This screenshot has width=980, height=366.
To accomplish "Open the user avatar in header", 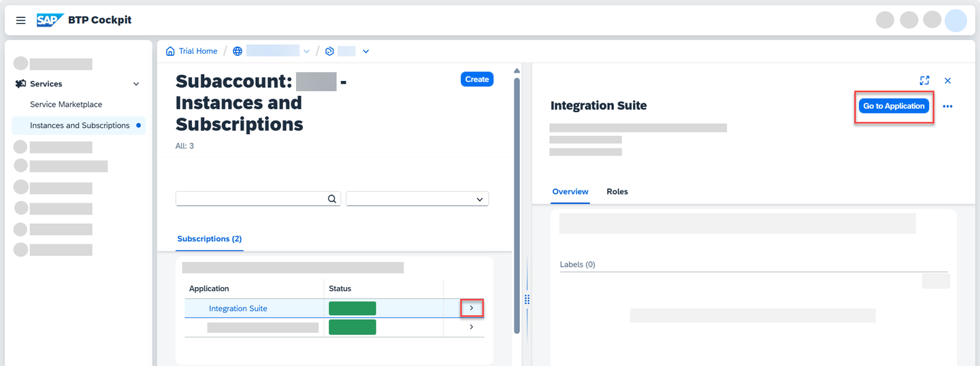I will click(x=955, y=20).
